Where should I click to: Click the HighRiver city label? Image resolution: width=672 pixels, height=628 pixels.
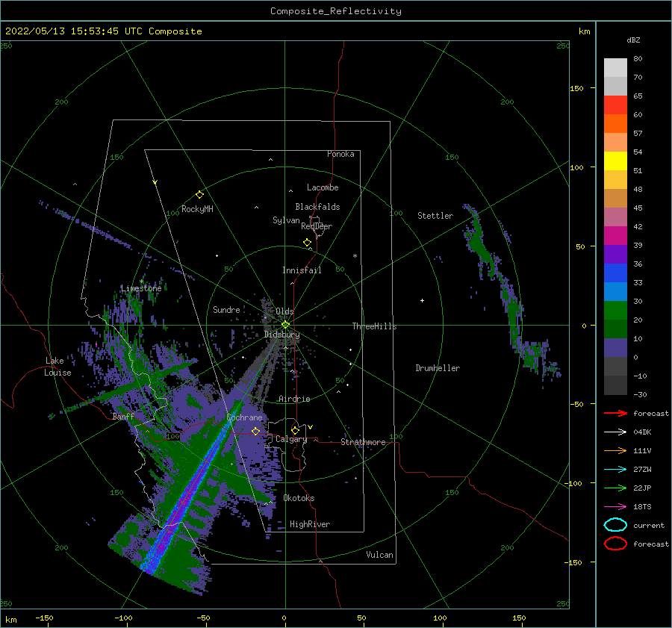(310, 524)
